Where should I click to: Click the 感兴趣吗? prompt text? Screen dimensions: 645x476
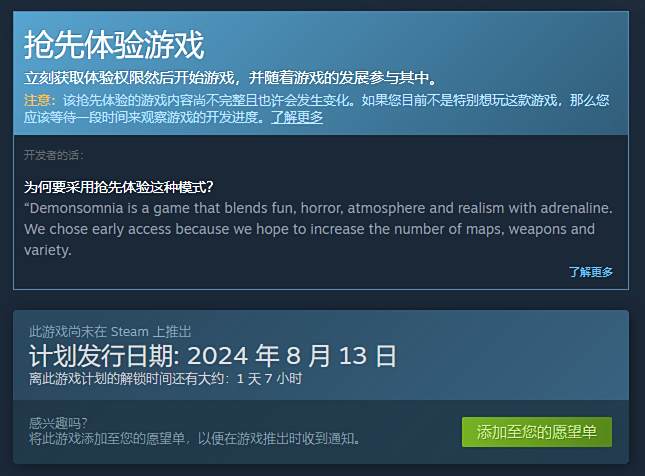pos(58,423)
